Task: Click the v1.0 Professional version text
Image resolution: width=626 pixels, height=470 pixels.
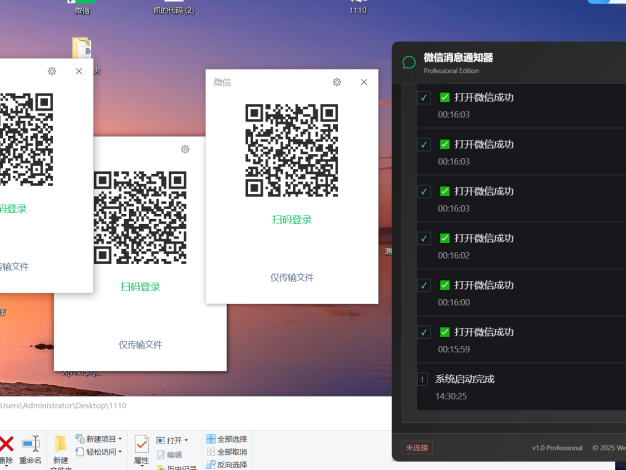Action: pyautogui.click(x=557, y=448)
